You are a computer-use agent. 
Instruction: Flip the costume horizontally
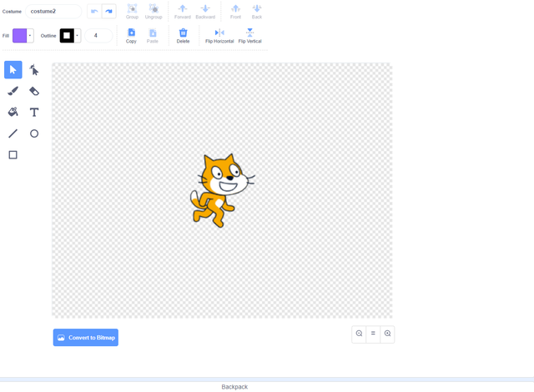pos(219,36)
